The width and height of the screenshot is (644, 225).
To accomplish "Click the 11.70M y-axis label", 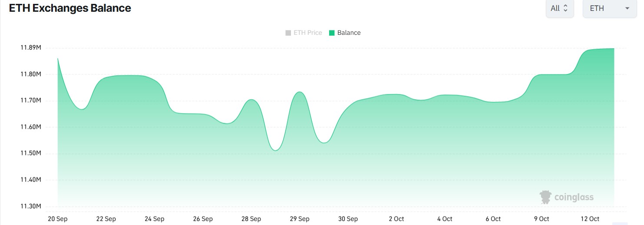I will (31, 101).
